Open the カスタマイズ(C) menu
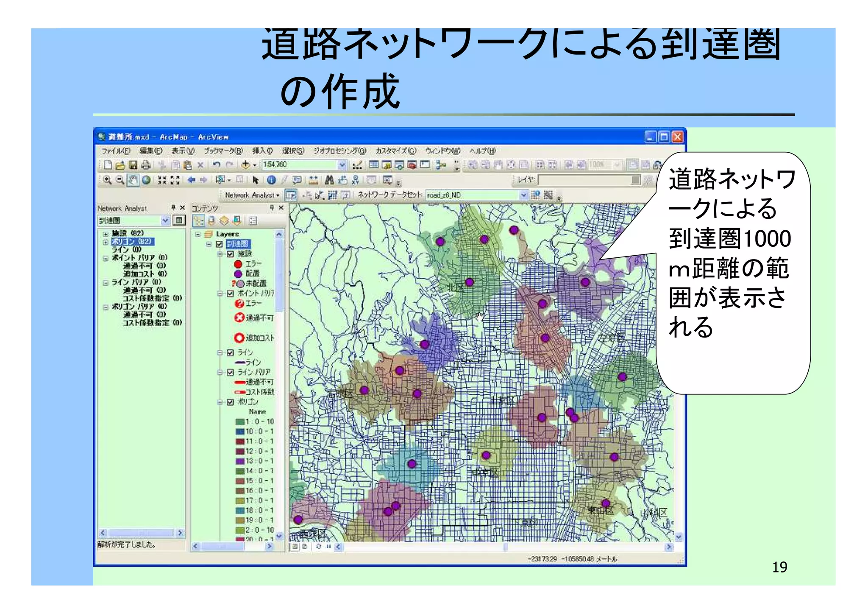 pyautogui.click(x=396, y=151)
